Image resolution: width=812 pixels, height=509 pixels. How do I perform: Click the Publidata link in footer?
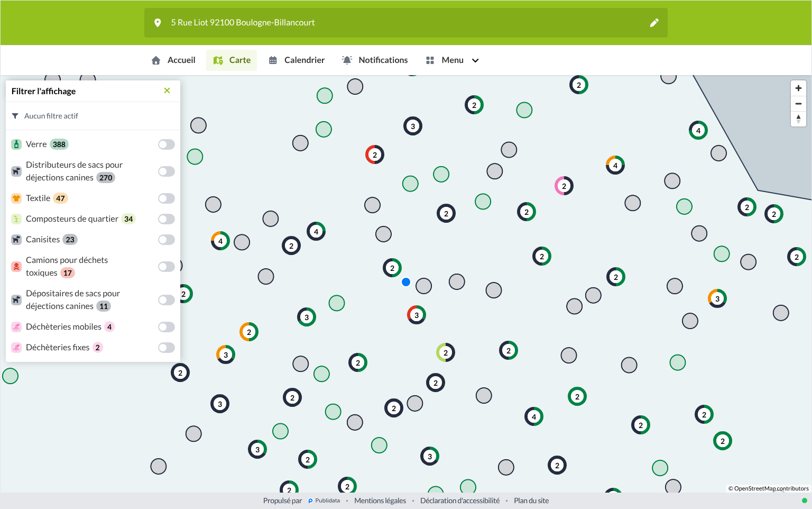pyautogui.click(x=324, y=501)
